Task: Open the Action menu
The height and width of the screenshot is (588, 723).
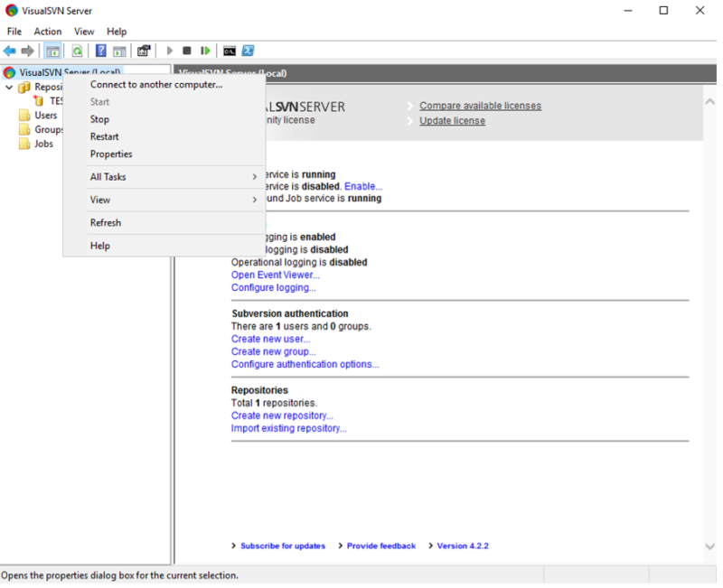Action: (47, 31)
